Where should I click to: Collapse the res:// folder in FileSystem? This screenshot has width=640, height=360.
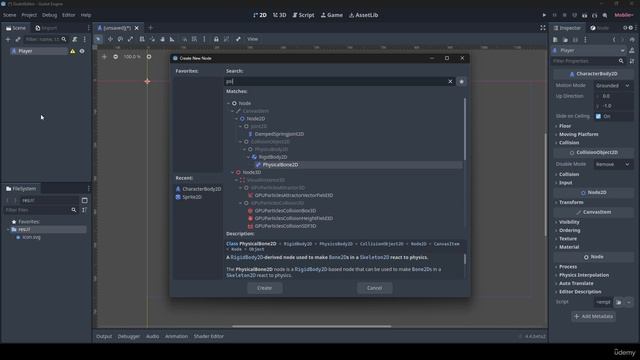8,229
